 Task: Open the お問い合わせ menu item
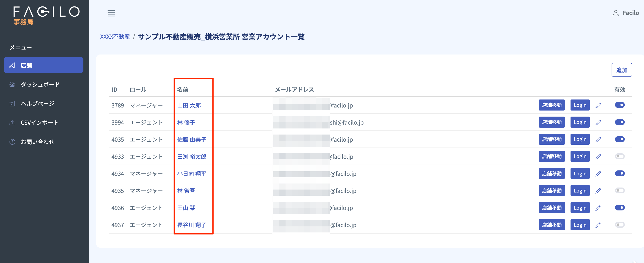pyautogui.click(x=43, y=142)
